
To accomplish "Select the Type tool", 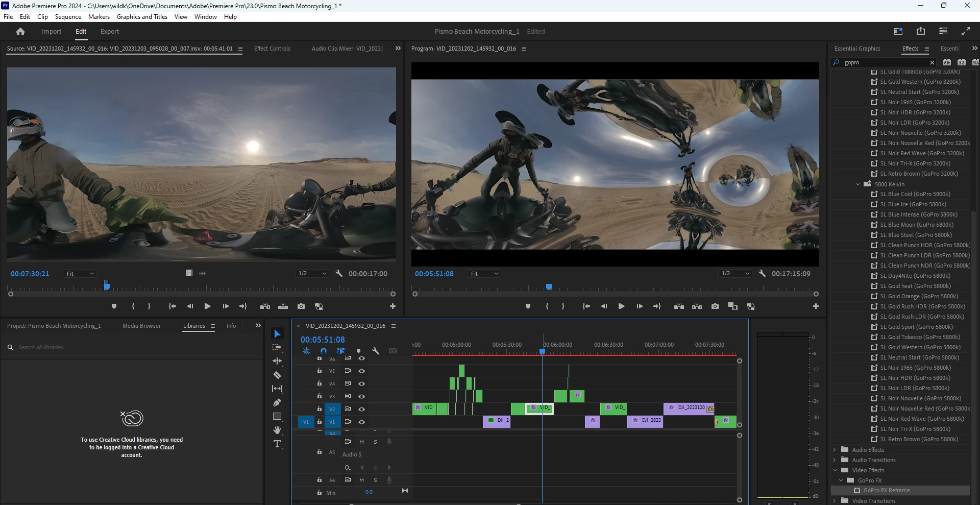I will click(x=277, y=444).
